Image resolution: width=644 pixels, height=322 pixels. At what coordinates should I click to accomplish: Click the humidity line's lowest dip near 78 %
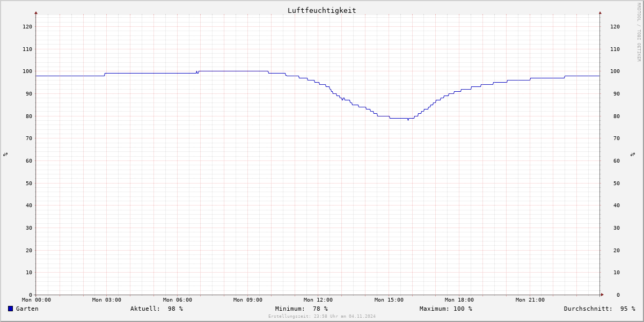coord(408,120)
